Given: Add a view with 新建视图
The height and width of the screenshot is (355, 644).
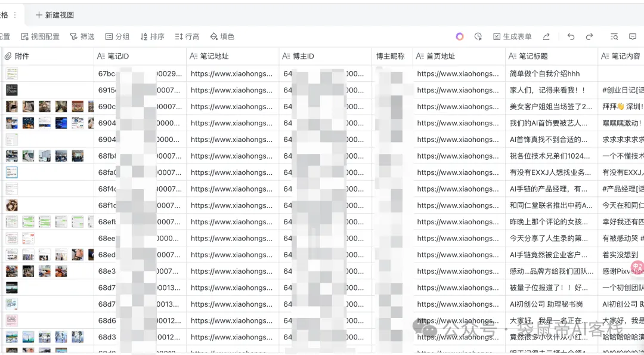Looking at the screenshot, I should coord(54,14).
